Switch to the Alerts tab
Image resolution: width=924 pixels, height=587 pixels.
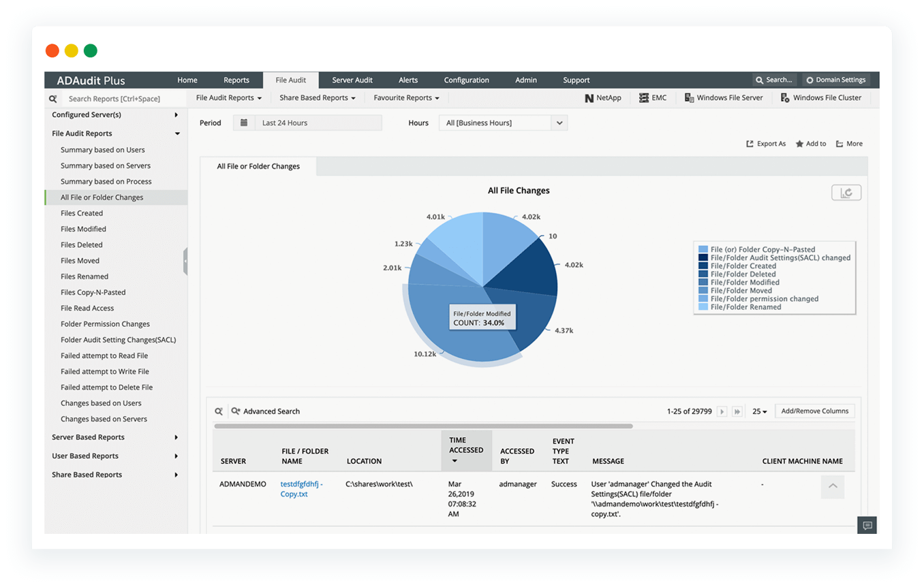pyautogui.click(x=408, y=80)
